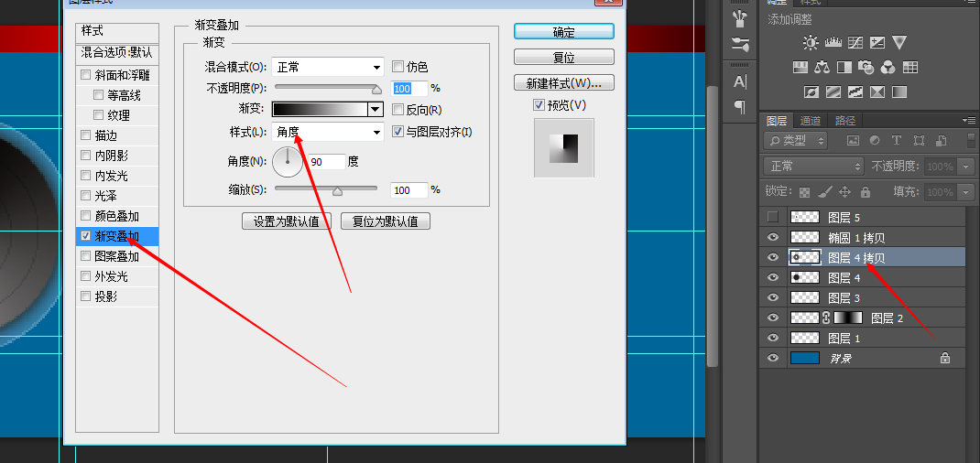Open Layers panel flyout menu
The image size is (980, 463).
(969, 120)
